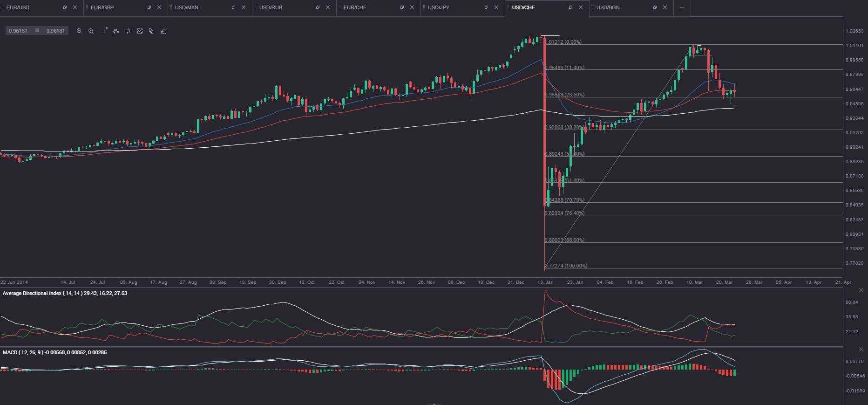Click the 0.96181 ask price button
868x405 pixels.
click(55, 31)
